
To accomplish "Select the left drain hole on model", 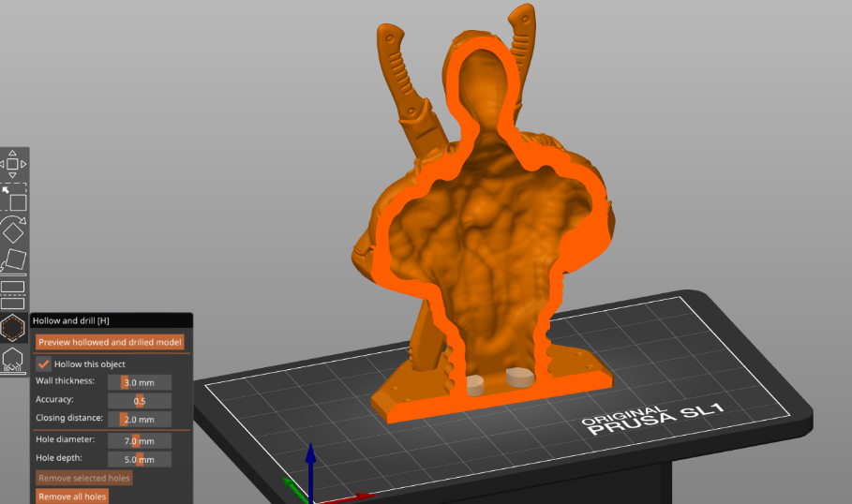I will (x=474, y=385).
